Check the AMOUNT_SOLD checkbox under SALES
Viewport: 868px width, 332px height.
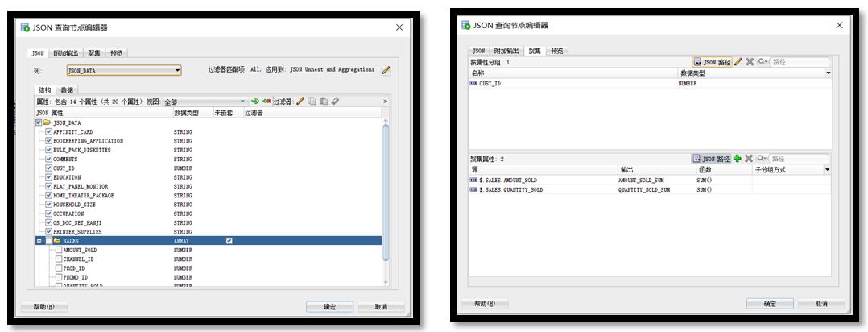pos(59,250)
